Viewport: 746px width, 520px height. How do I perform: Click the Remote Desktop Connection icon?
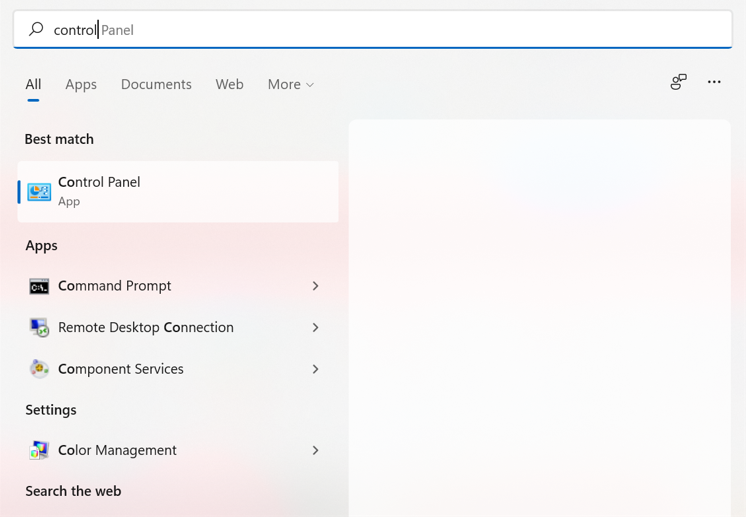(x=39, y=328)
